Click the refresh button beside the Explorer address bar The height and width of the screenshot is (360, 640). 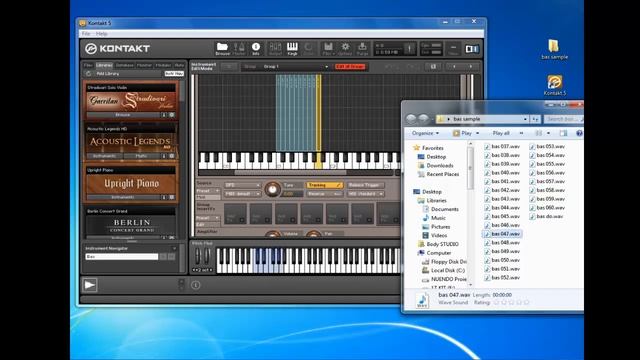pos(535,119)
